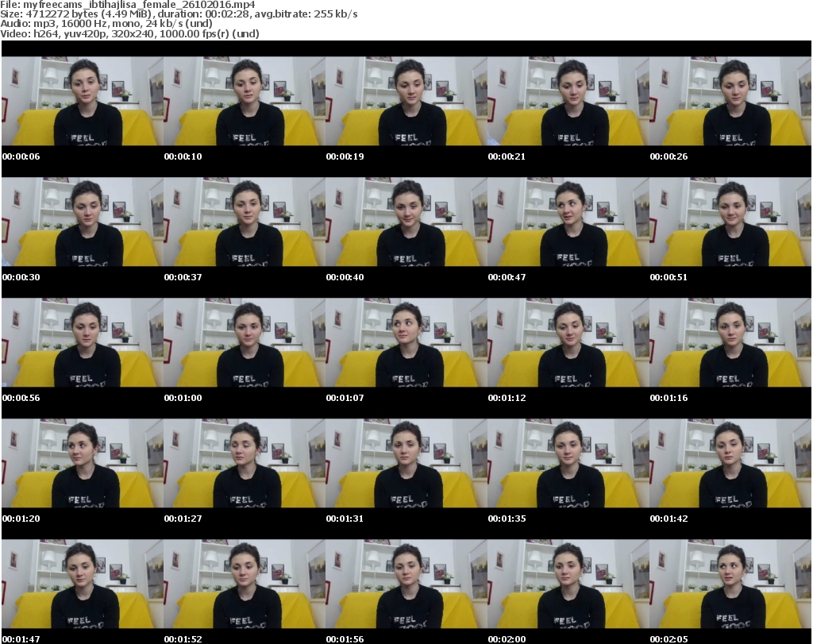Click the 'Video: h264, yuv420p' line

(129, 33)
